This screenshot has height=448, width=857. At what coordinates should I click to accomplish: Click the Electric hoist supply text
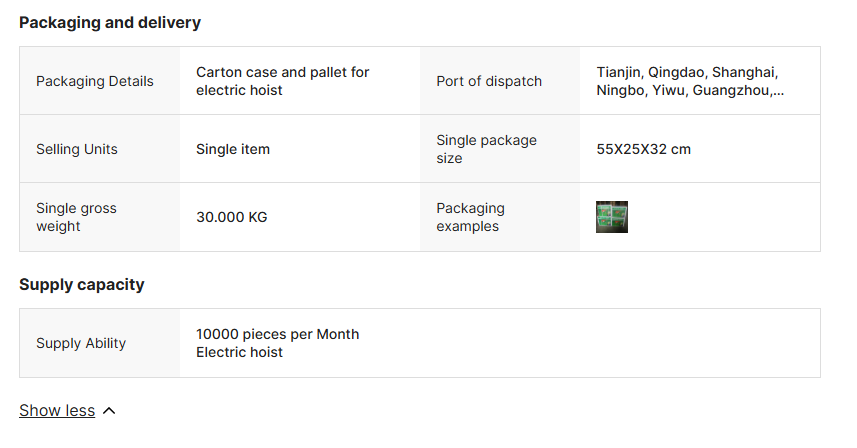239,352
